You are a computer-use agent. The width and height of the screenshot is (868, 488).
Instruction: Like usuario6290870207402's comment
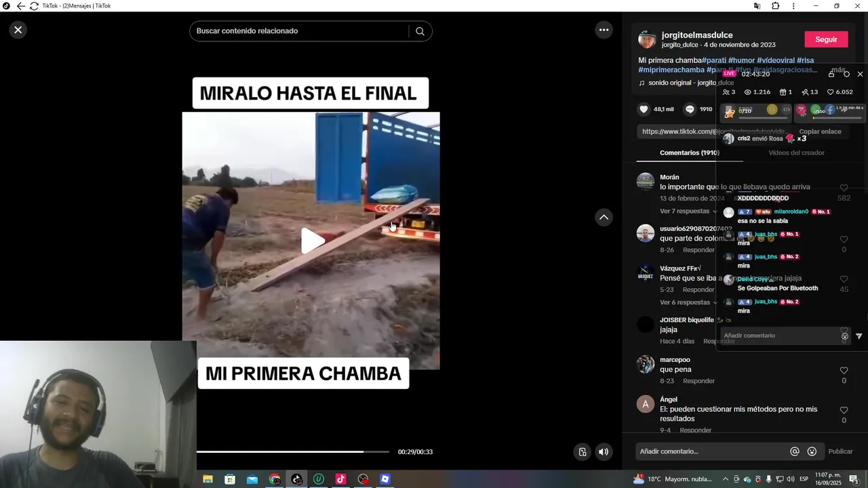point(844,239)
